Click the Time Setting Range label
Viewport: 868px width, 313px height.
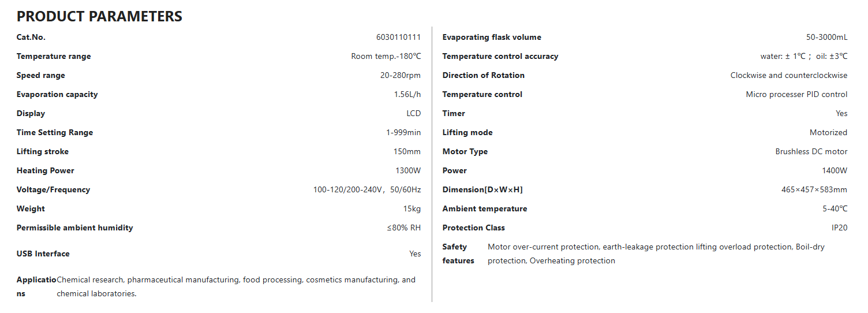pos(55,133)
